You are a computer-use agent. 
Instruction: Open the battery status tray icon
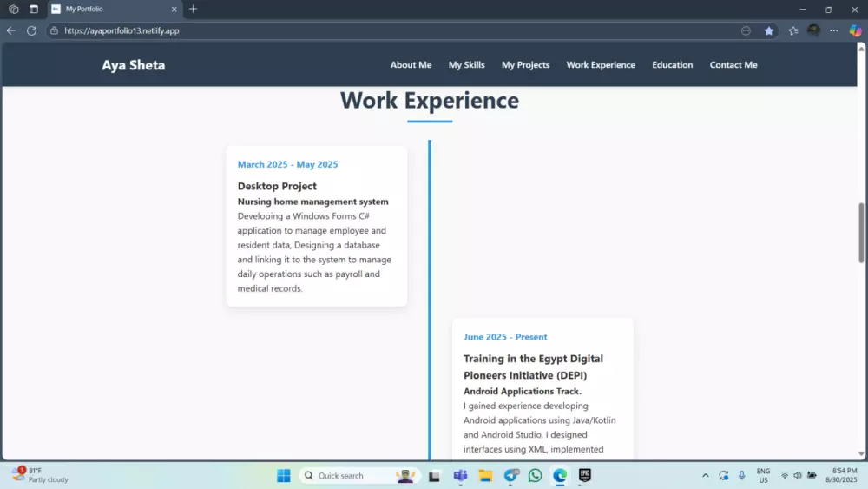812,476
